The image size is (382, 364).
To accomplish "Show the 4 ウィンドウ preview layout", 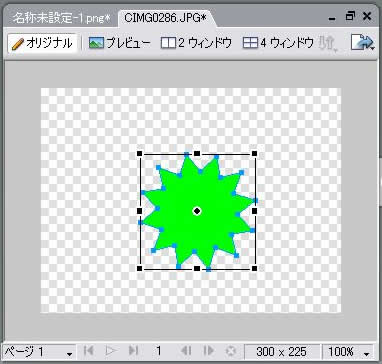I will (x=278, y=43).
